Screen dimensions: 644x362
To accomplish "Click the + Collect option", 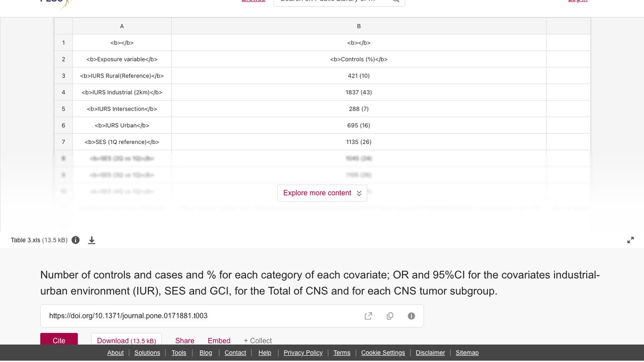I will (x=258, y=340).
